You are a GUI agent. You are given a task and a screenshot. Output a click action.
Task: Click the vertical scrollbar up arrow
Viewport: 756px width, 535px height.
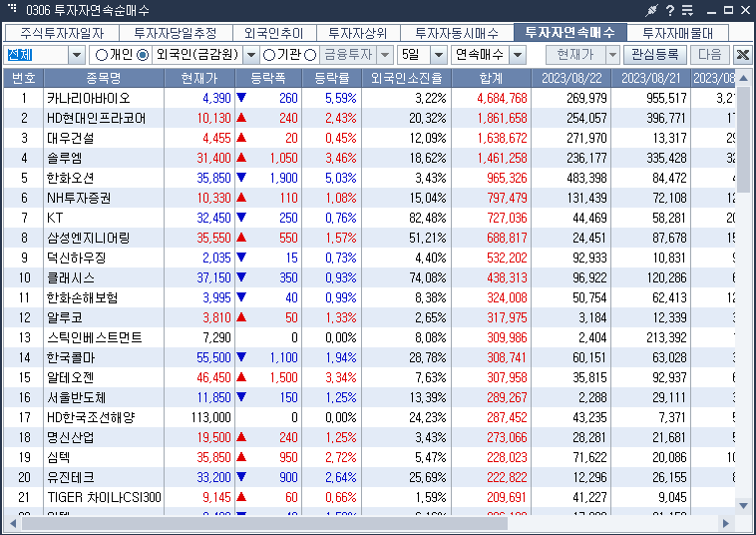pyautogui.click(x=743, y=78)
